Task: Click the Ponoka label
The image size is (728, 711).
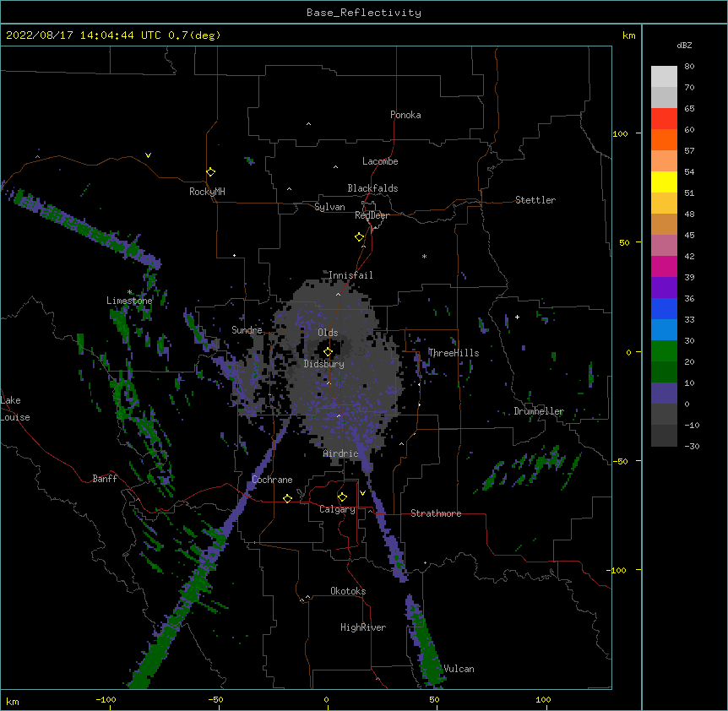Action: tap(405, 115)
